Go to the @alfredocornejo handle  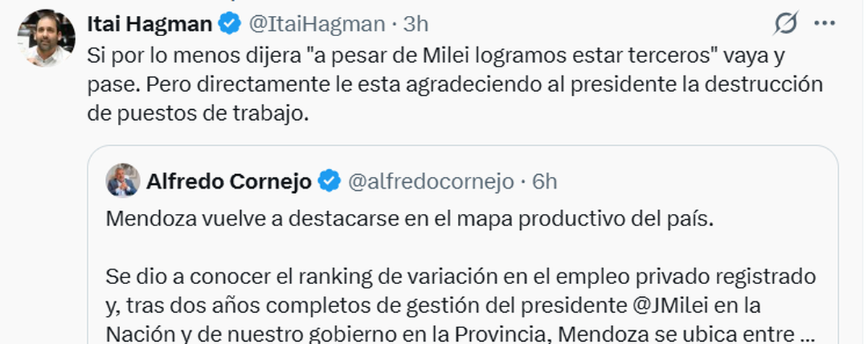(x=432, y=181)
